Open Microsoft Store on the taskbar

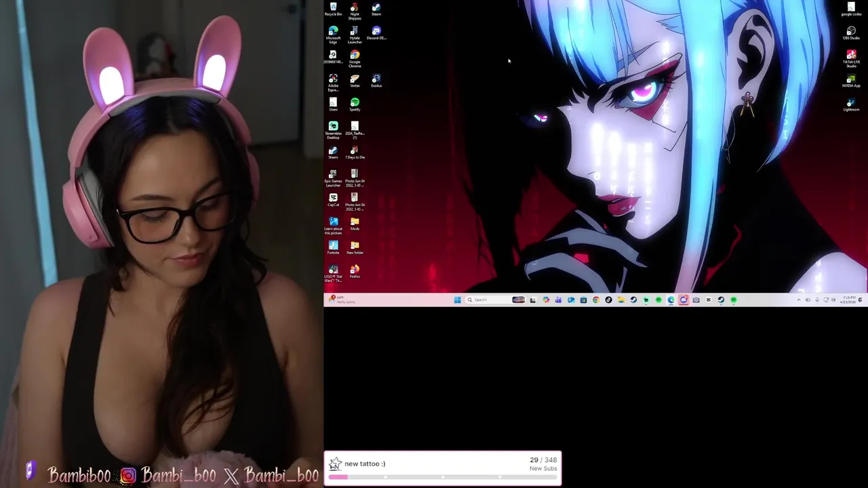[x=583, y=300]
